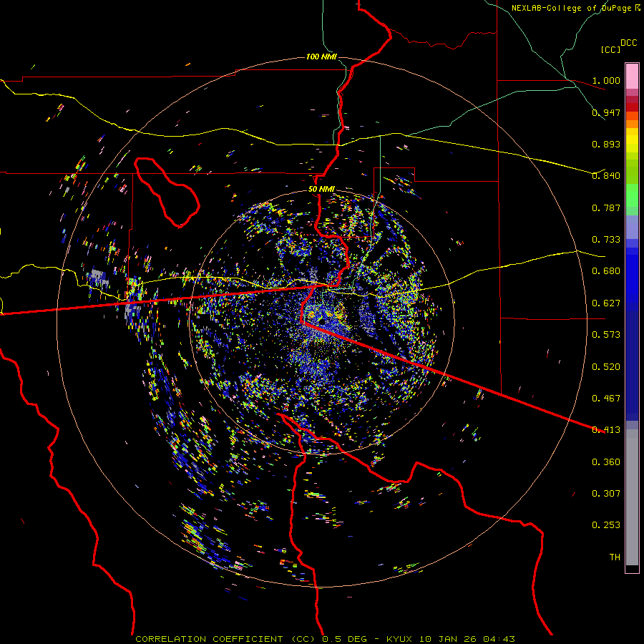
Task: Click the KYUX station identifier in the caption
Action: [399, 639]
